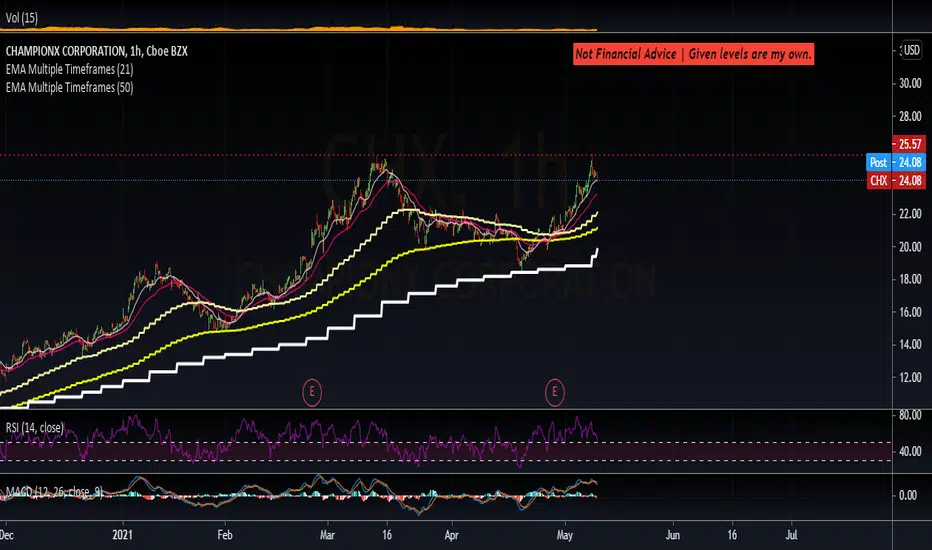Click the 20.00 price axis value

pyautogui.click(x=910, y=247)
